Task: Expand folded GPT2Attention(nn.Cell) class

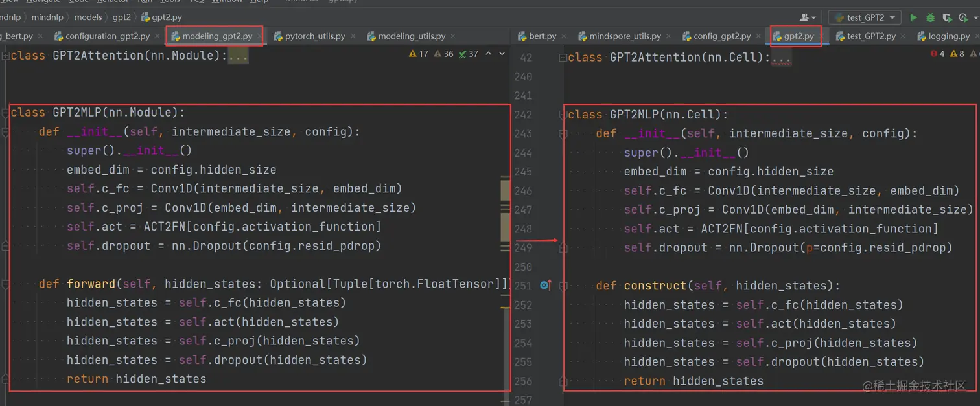Action: pos(563,58)
